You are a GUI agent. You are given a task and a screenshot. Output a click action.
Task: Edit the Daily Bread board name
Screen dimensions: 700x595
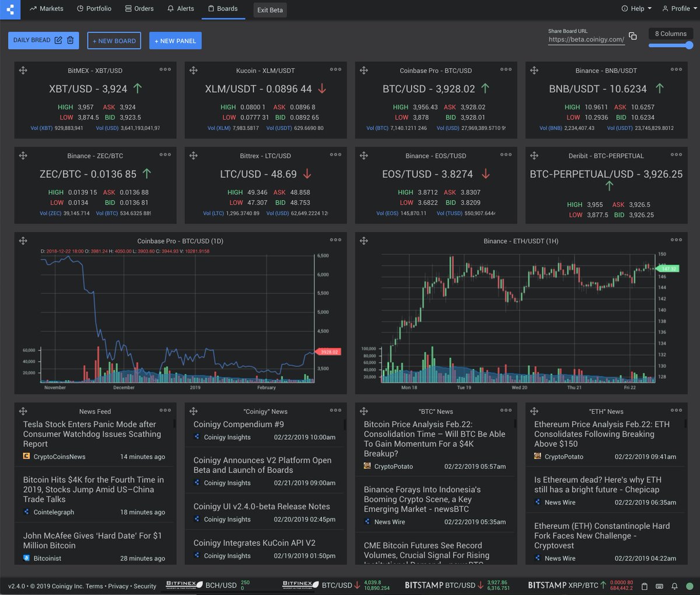point(58,40)
